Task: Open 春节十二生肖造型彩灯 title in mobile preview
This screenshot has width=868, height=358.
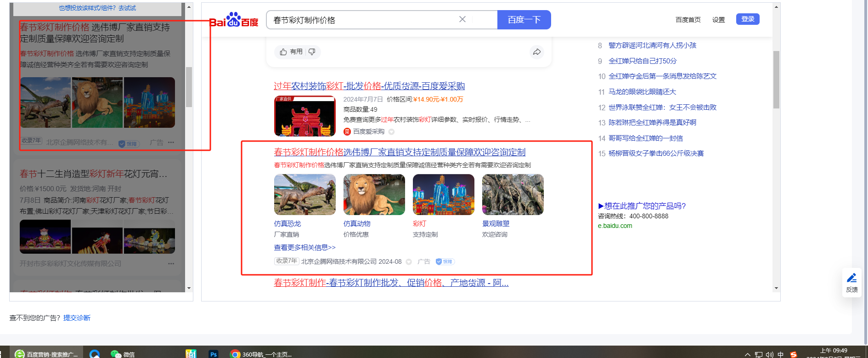Action: [94, 174]
